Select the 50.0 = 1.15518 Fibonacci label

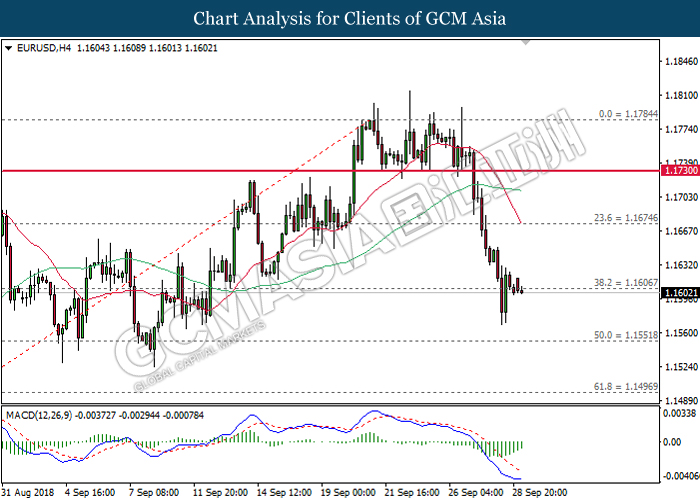click(625, 335)
